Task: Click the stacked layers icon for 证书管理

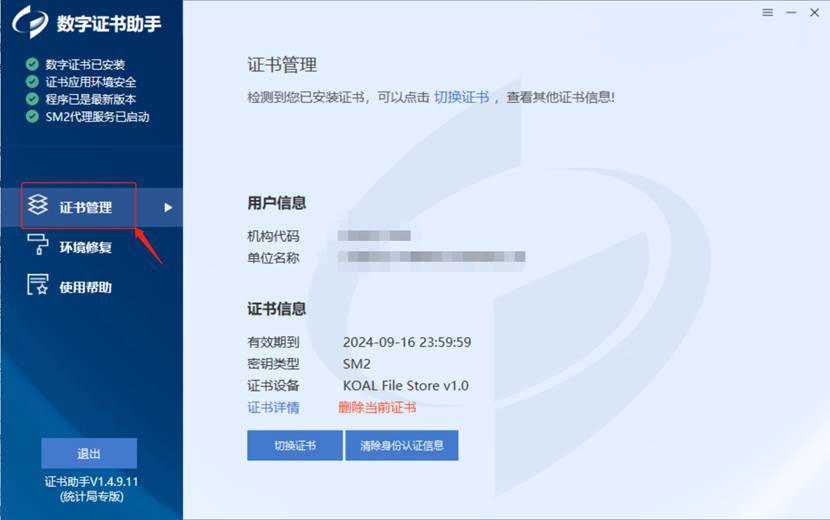Action: point(38,205)
